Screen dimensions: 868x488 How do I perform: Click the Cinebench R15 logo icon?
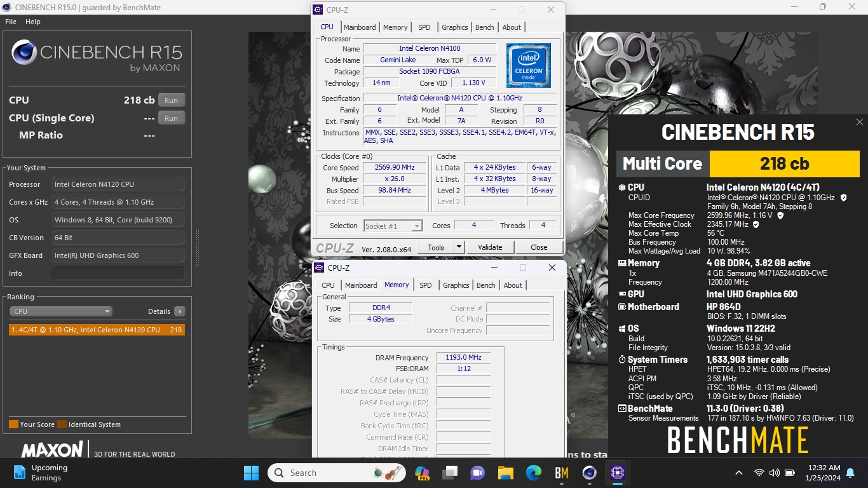coord(24,53)
